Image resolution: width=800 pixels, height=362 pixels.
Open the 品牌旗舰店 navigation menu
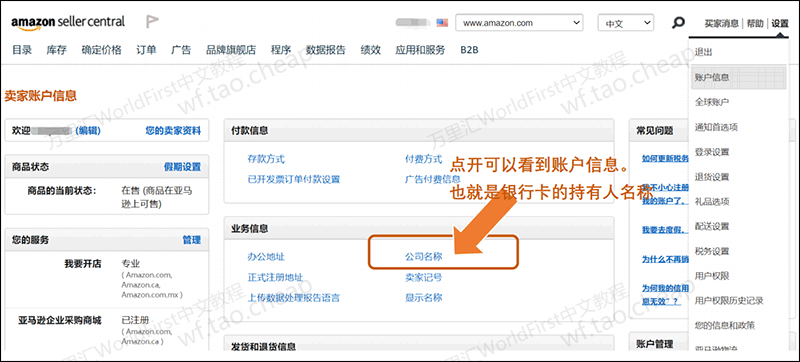[231, 50]
